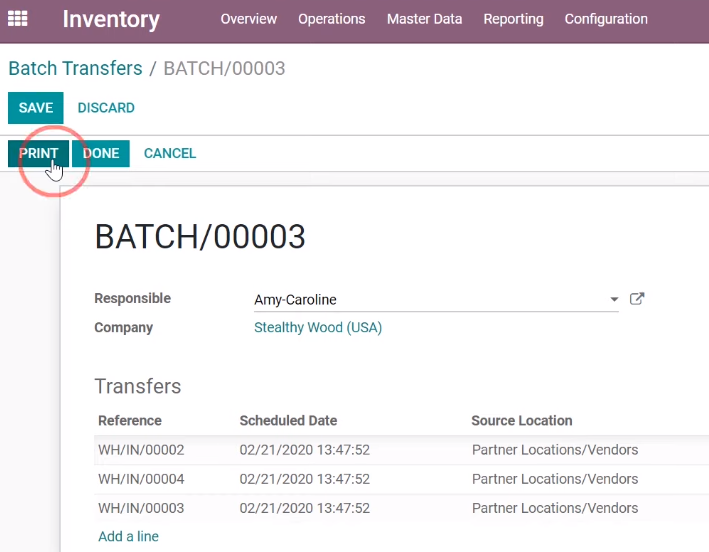
Task: Open the apps grid menu icon
Action: pyautogui.click(x=18, y=19)
